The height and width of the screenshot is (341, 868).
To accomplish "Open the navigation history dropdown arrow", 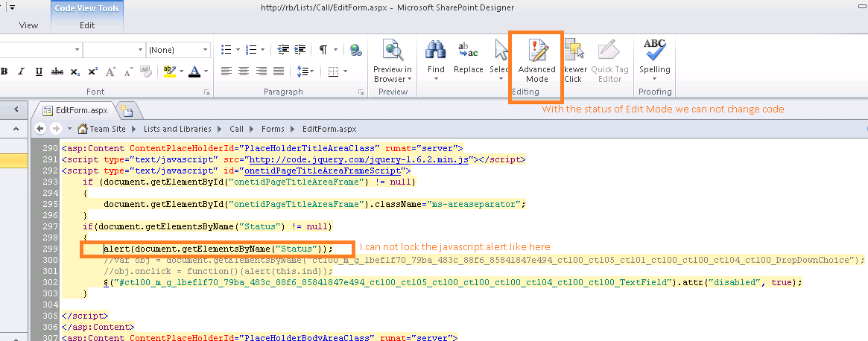I will pos(70,128).
